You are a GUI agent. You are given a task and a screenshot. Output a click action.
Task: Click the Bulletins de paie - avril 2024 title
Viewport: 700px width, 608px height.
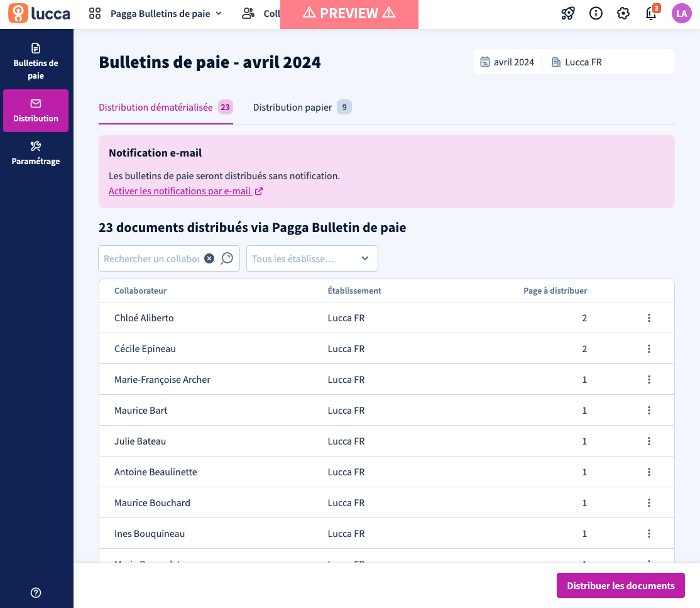[210, 62]
